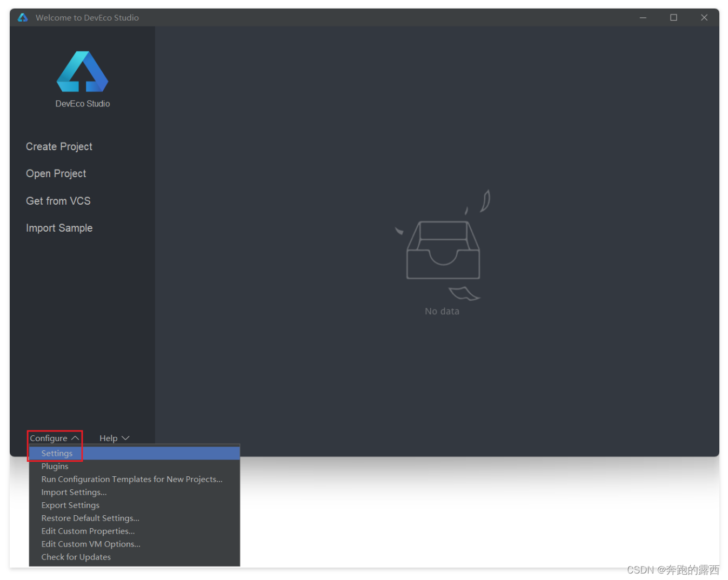Choose Export Settings menu entry
Image resolution: width=728 pixels, height=580 pixels.
coord(135,505)
